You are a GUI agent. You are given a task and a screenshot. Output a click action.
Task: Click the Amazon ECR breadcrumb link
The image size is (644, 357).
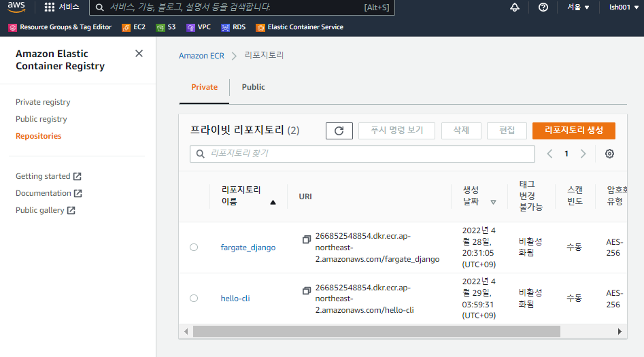coord(201,56)
